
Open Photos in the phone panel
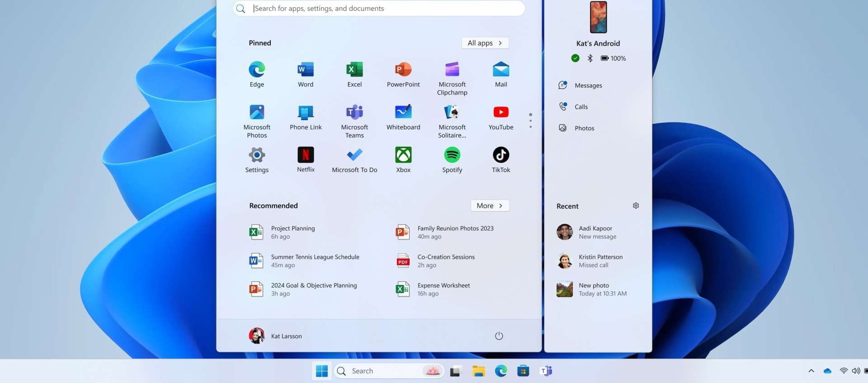[x=576, y=128]
